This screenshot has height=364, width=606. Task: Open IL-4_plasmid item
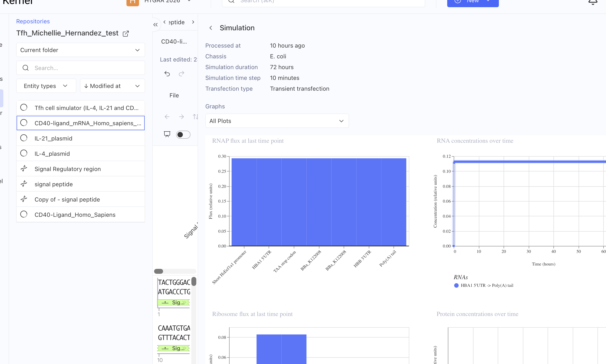[x=80, y=153]
